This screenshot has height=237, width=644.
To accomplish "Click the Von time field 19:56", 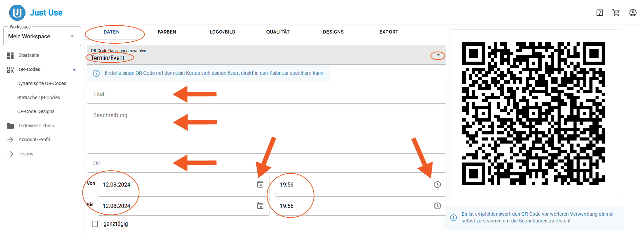I will point(360,185).
